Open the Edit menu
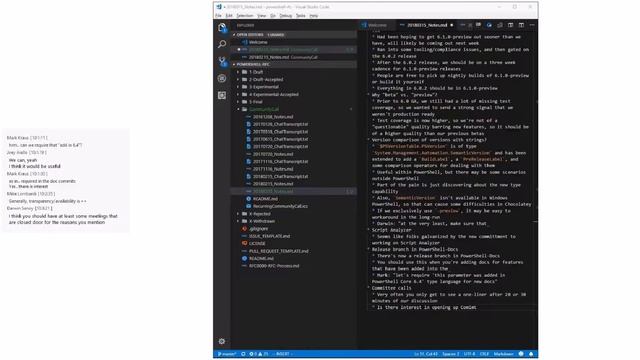Viewport: 640px width, 360px height. (229, 16)
